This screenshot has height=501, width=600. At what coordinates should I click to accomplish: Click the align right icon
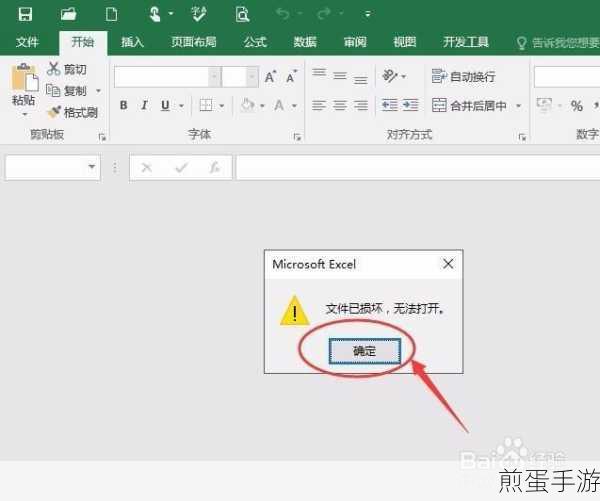(361, 105)
